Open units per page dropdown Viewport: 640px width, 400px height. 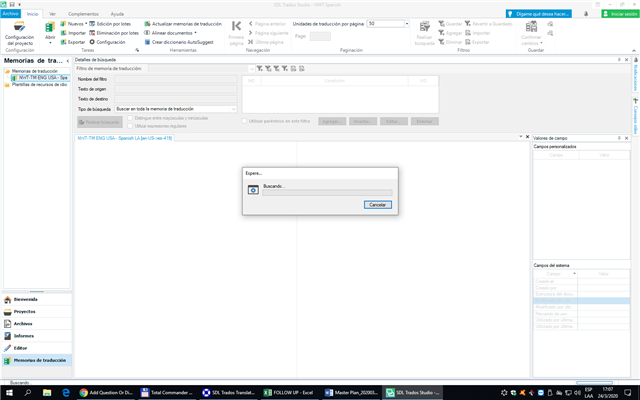[407, 24]
